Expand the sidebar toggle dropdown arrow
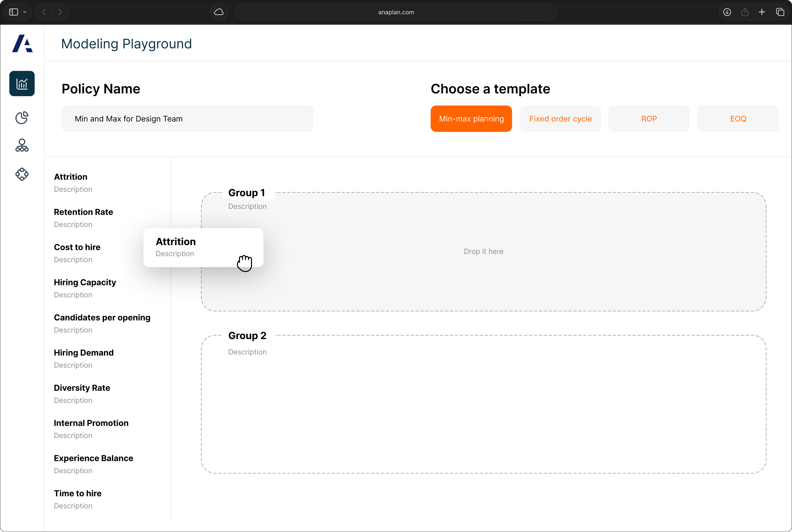 pos(25,12)
